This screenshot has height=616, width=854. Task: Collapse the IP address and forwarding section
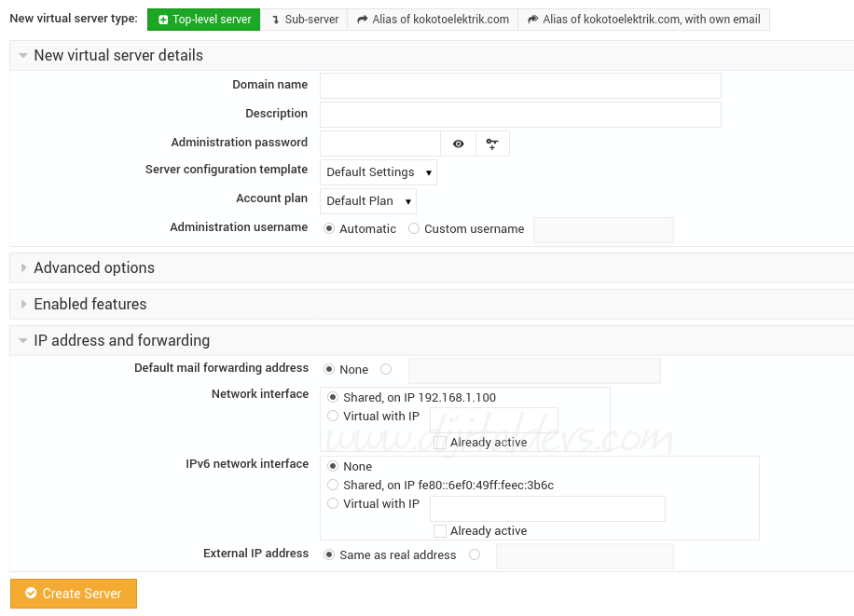pos(121,340)
